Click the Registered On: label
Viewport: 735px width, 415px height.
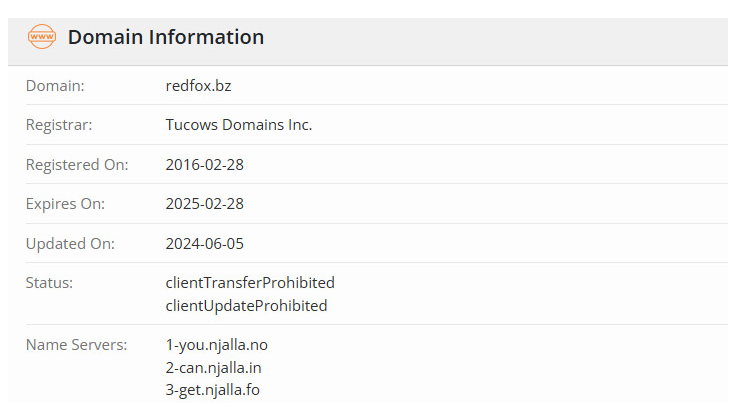[77, 165]
